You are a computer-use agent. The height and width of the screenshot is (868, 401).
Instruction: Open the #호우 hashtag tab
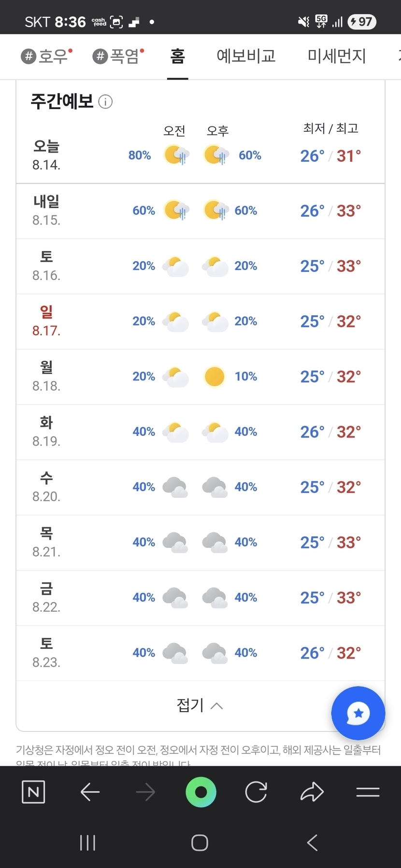coord(46,56)
